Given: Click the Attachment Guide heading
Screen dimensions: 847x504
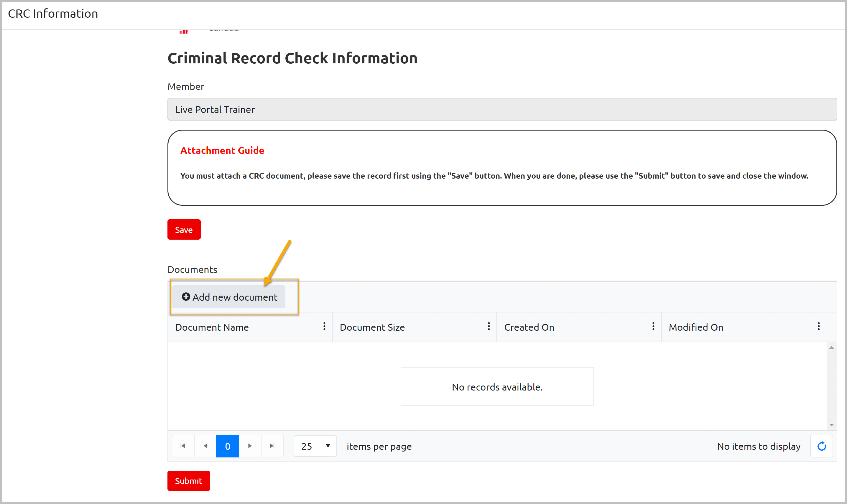Looking at the screenshot, I should [222, 150].
